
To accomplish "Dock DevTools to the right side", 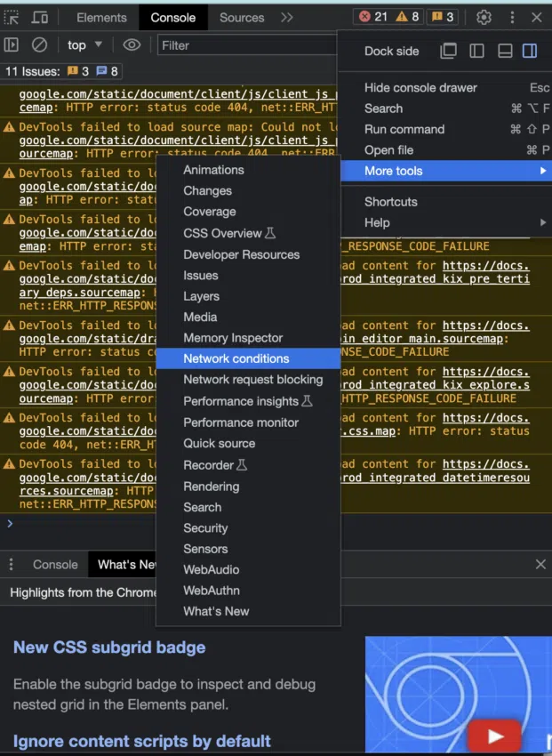I will 530,51.
